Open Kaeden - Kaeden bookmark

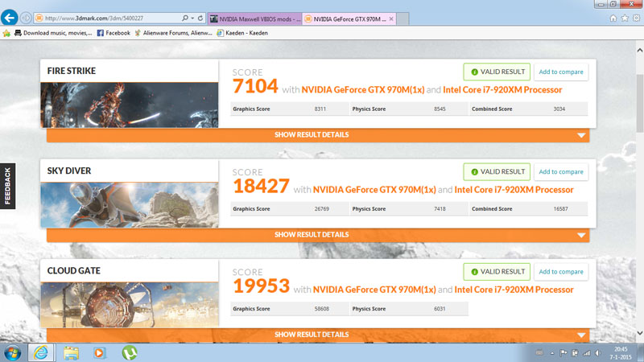[242, 33]
